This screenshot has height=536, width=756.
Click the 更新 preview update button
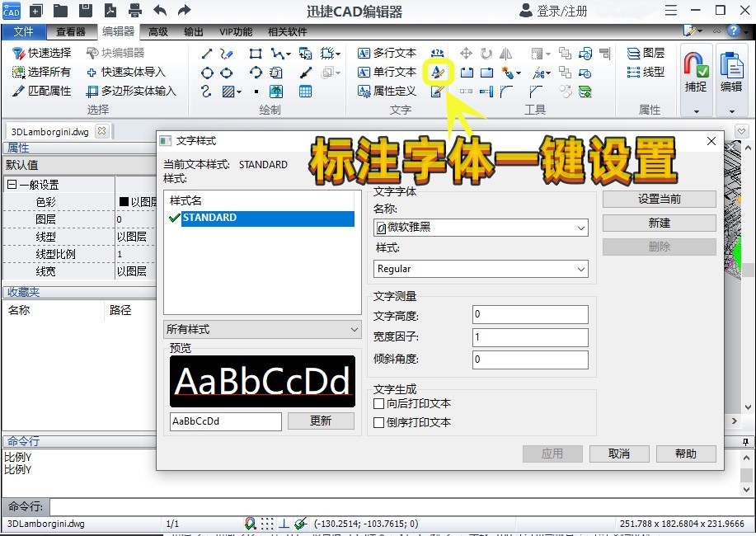pos(321,421)
